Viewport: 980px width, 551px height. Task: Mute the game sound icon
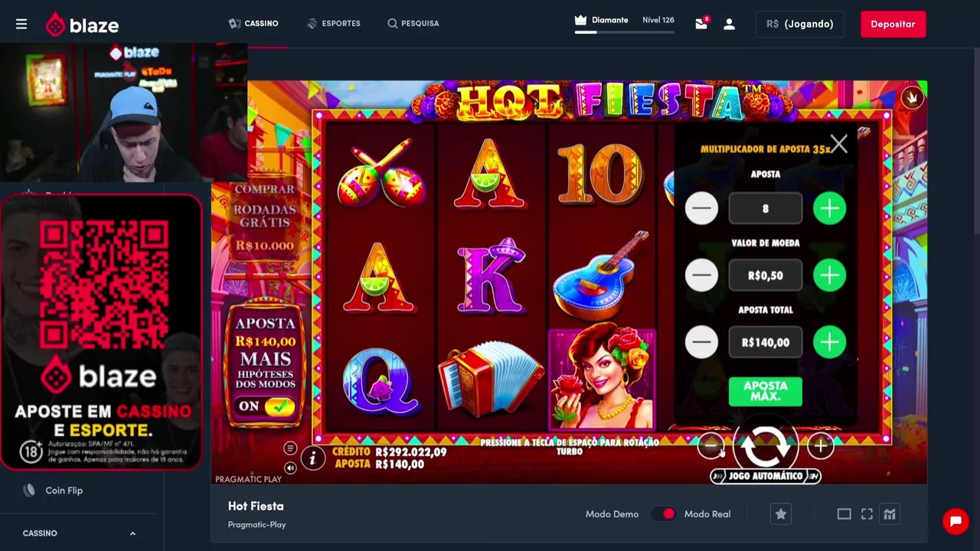[x=290, y=468]
